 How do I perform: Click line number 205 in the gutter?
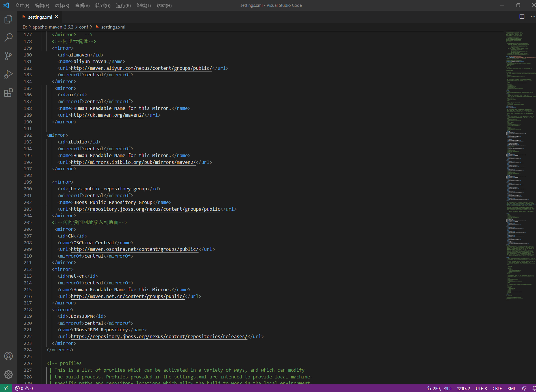(28, 222)
